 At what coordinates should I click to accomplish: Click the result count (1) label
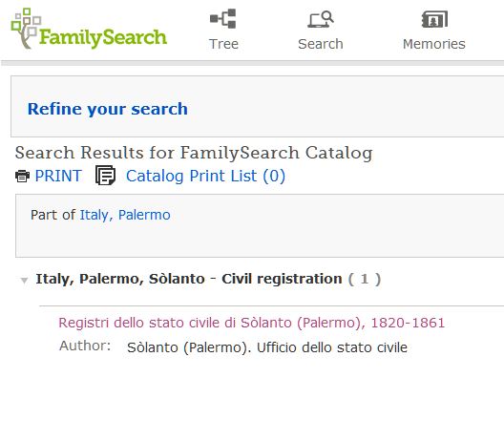[x=365, y=279]
